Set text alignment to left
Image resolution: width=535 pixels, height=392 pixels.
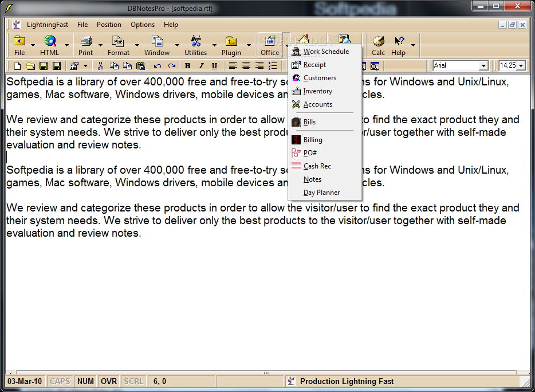(x=233, y=66)
